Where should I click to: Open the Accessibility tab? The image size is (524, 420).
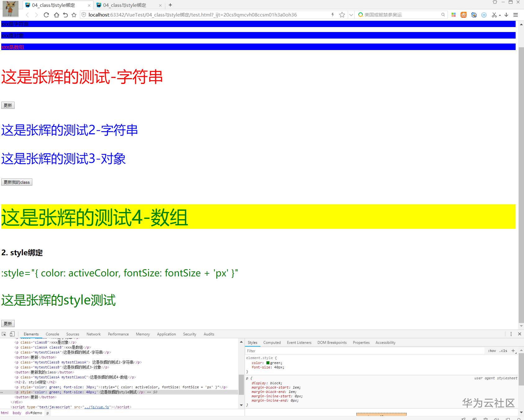[x=385, y=343]
